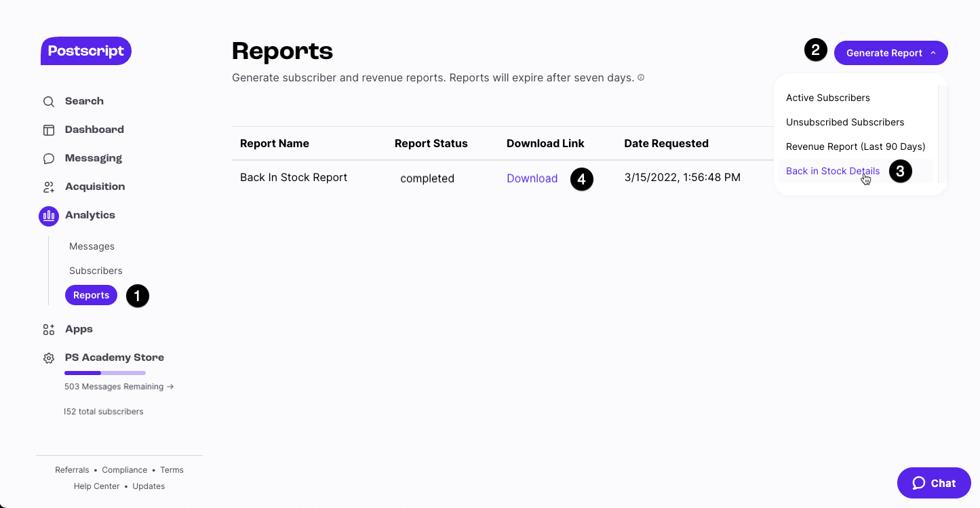This screenshot has width=980, height=508.
Task: Click the Apps grid icon
Action: coord(49,330)
